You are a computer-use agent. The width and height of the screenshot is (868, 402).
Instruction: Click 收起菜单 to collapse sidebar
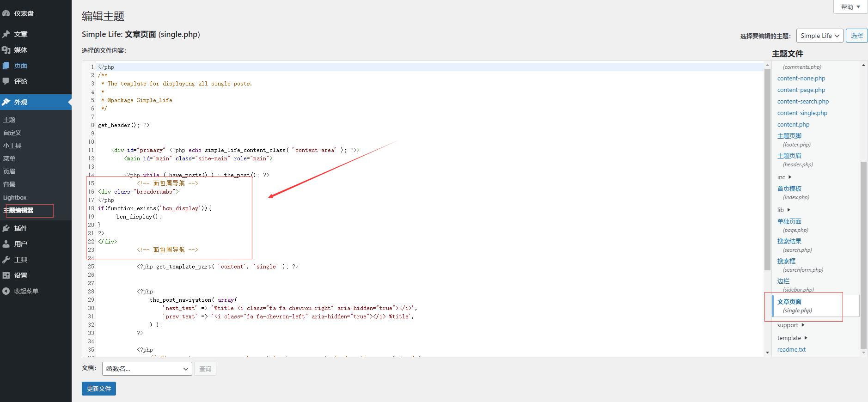click(x=26, y=291)
